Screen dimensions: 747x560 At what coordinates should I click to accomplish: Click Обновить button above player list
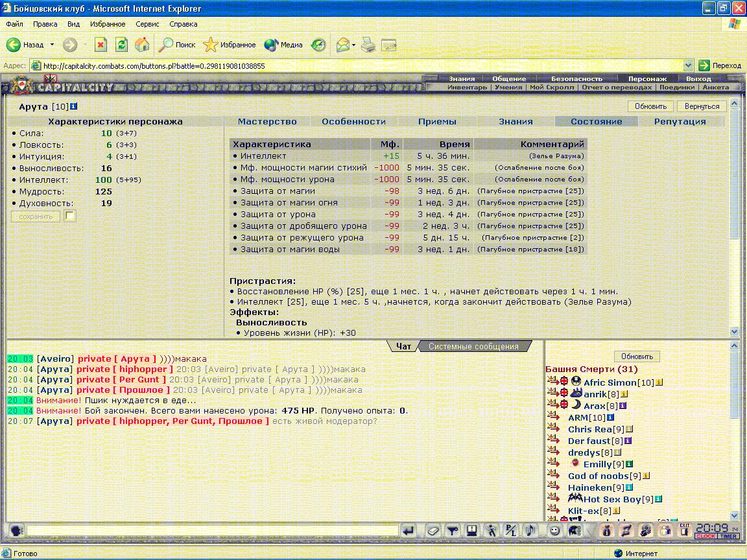(x=637, y=356)
